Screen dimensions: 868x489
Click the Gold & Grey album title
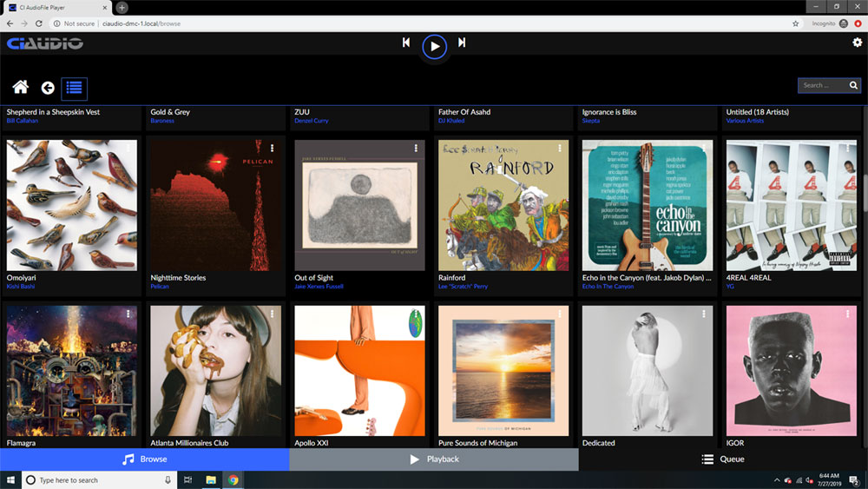[x=170, y=112]
